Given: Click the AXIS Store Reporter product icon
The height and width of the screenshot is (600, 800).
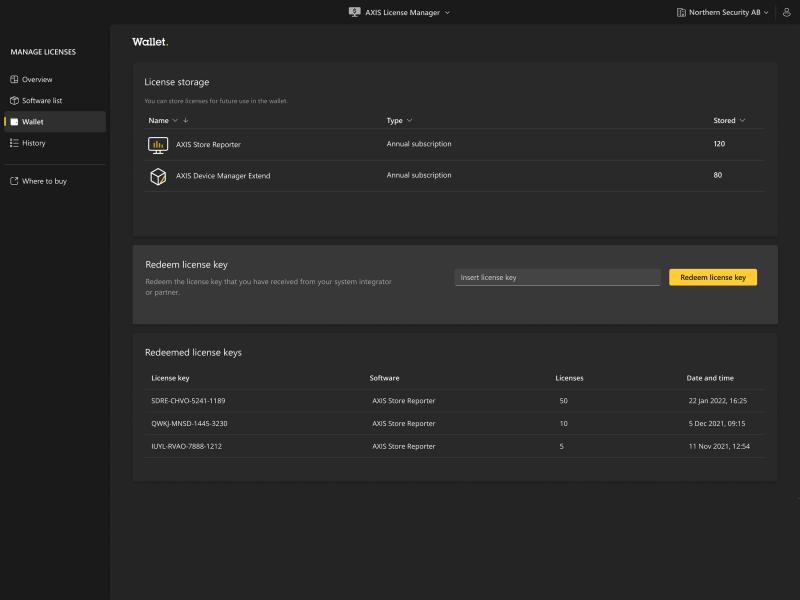Looking at the screenshot, I should (x=158, y=145).
